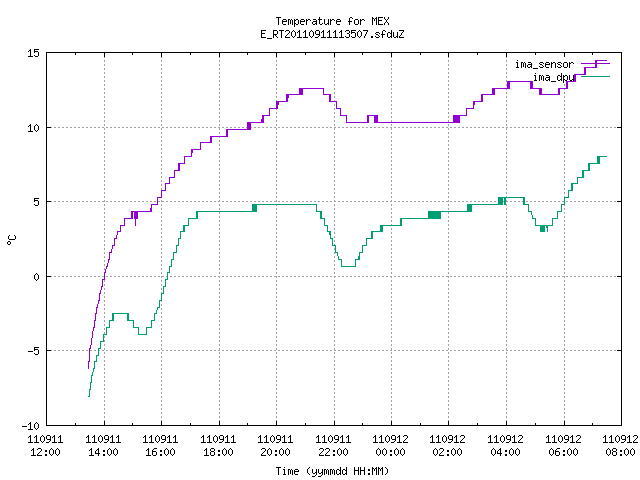Click the '°C' y-axis unit label
640x480 pixels.
pos(11,240)
